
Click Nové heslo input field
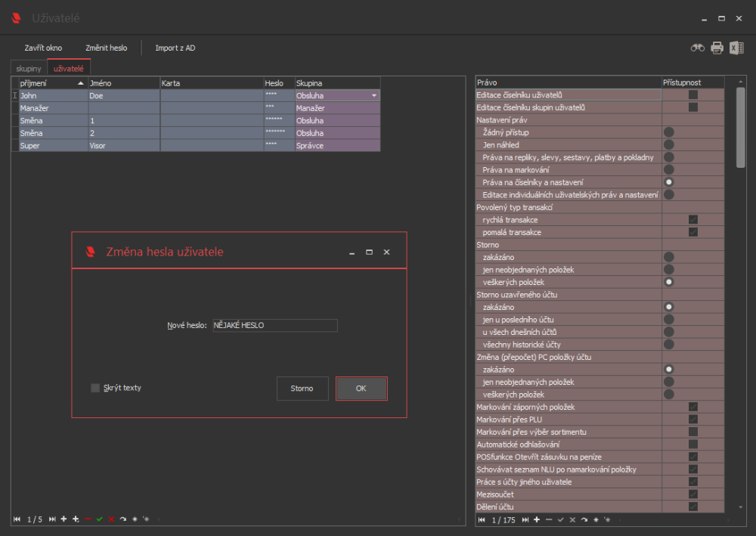(x=275, y=325)
